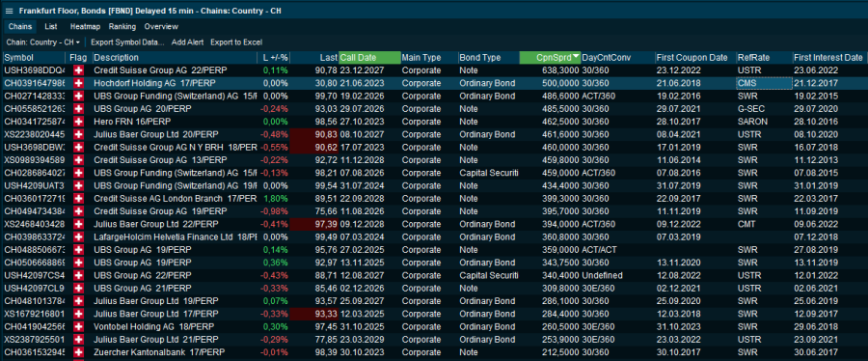Open the hamburger menu beside the window title

tap(10, 11)
